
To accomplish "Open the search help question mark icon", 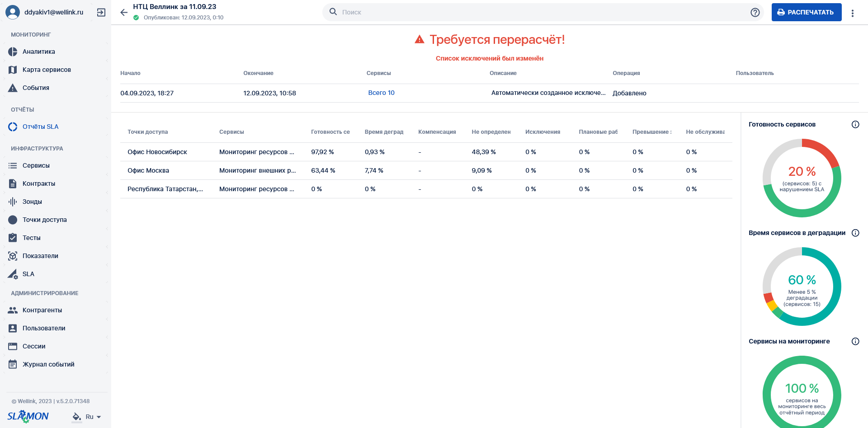I will tap(755, 12).
